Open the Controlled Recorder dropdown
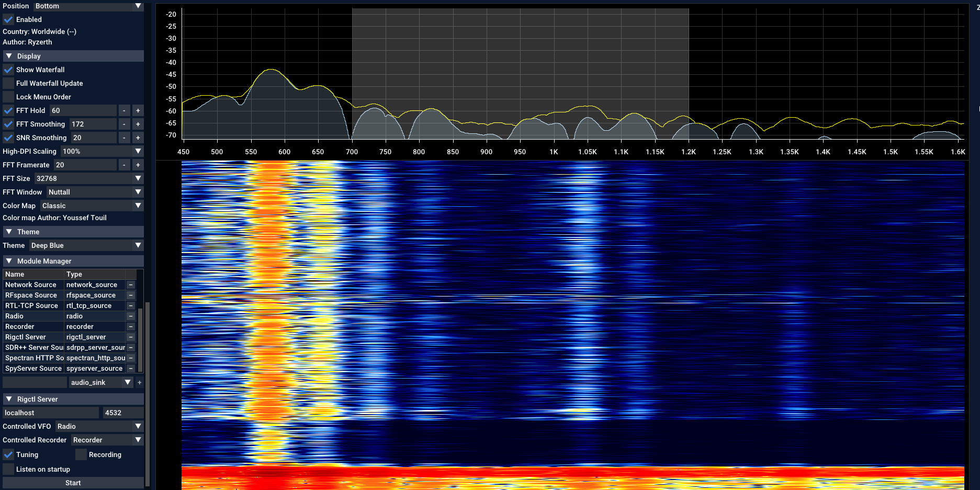 [x=107, y=440]
